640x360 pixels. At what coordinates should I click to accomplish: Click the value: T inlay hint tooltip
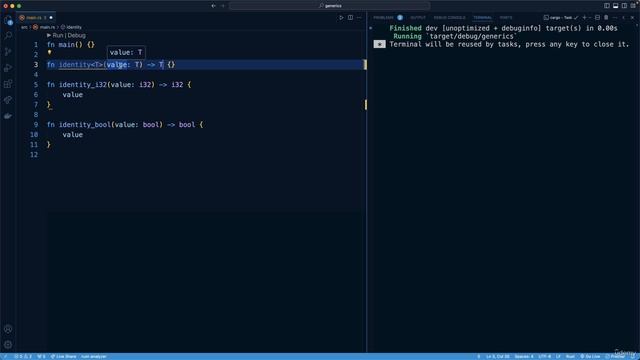[126, 52]
